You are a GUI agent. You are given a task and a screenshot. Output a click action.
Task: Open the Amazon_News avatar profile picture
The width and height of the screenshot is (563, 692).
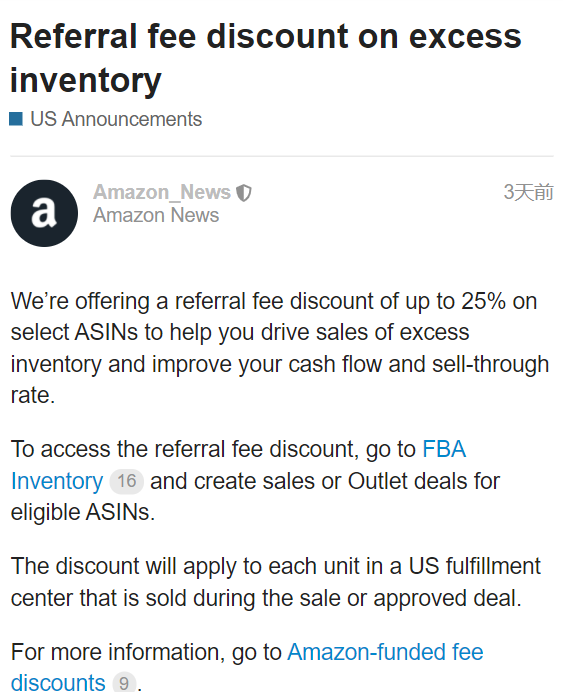click(44, 213)
